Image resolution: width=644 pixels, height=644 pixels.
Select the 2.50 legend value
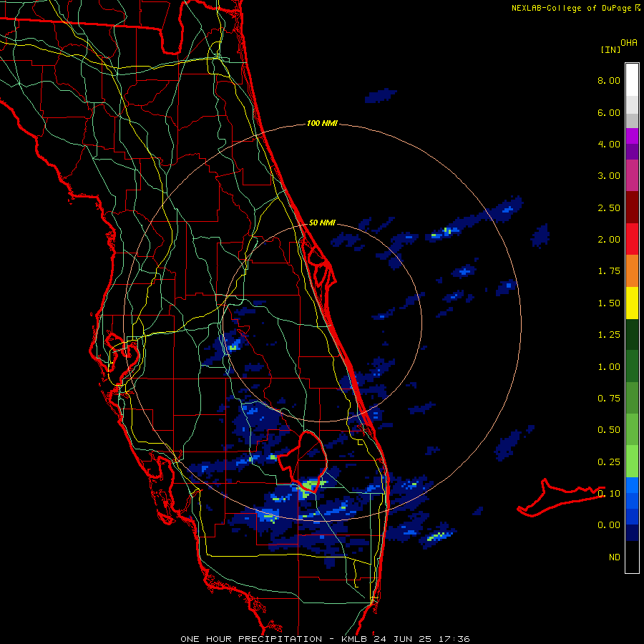coord(609,208)
